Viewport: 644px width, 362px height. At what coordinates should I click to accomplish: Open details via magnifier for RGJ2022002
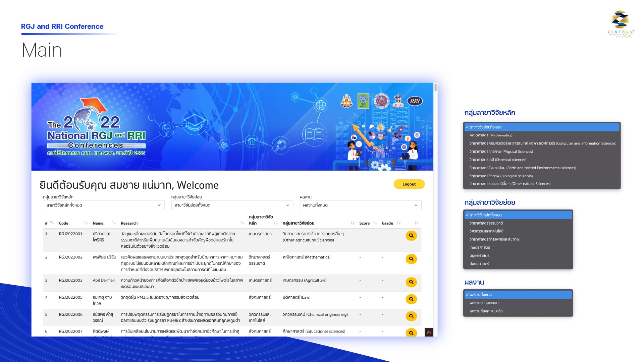[411, 259]
